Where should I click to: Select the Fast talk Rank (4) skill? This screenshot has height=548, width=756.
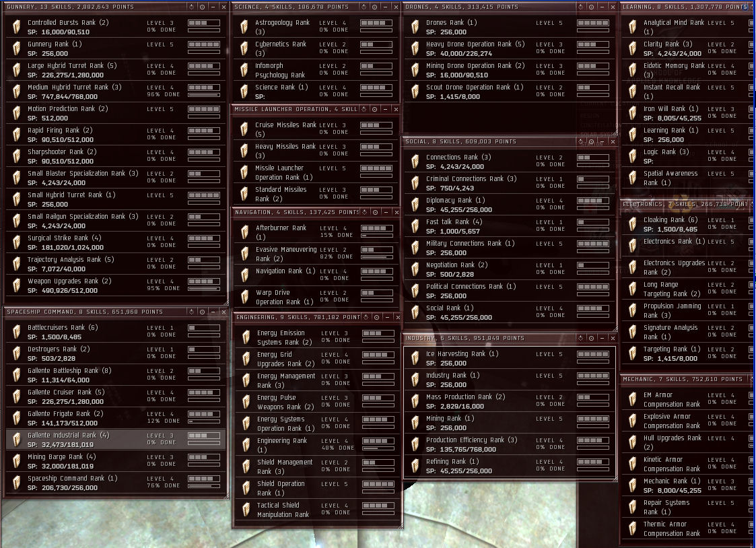pos(509,226)
